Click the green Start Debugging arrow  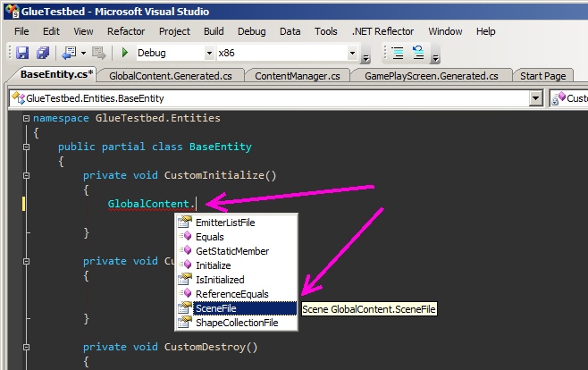click(125, 53)
